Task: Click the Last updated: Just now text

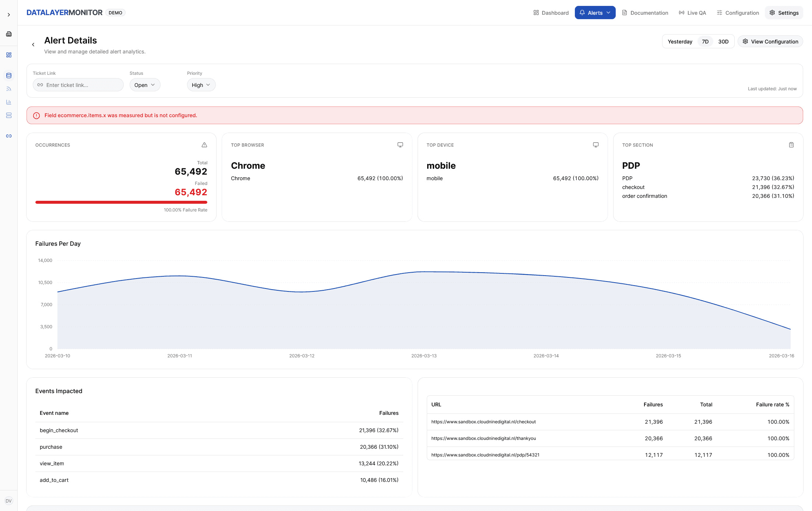Action: 772,89
